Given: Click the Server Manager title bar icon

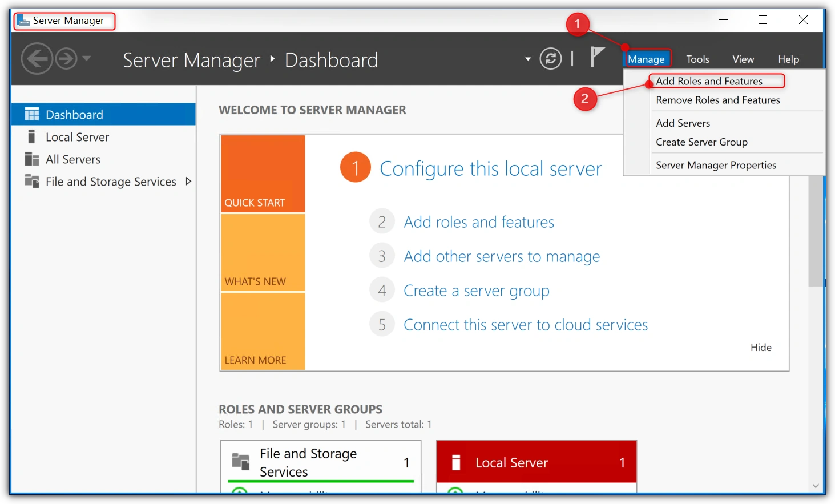Looking at the screenshot, I should coord(23,21).
